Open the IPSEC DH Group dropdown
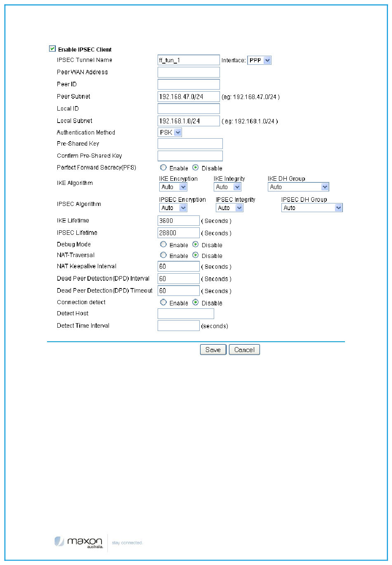 tap(312, 208)
